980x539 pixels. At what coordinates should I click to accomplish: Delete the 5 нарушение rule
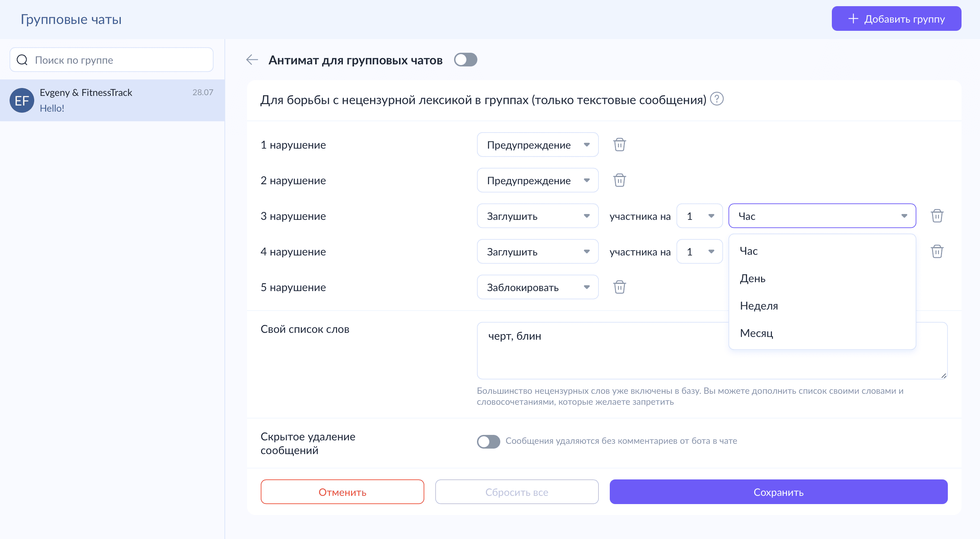[619, 287]
